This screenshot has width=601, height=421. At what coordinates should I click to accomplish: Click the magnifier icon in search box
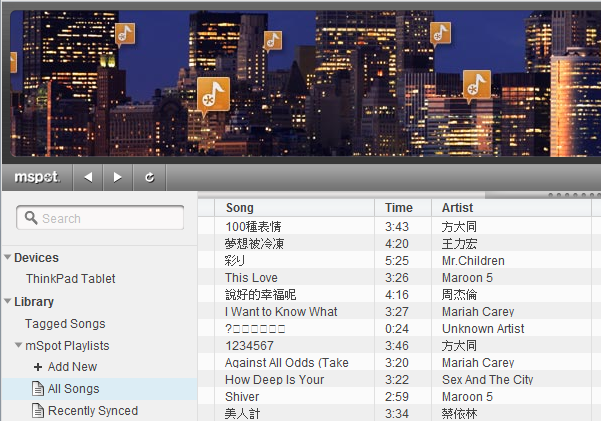pos(31,218)
